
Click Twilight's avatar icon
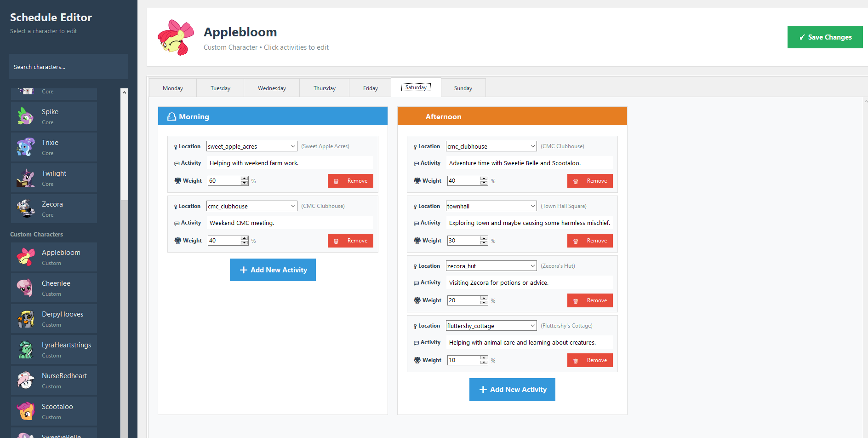[x=26, y=178]
